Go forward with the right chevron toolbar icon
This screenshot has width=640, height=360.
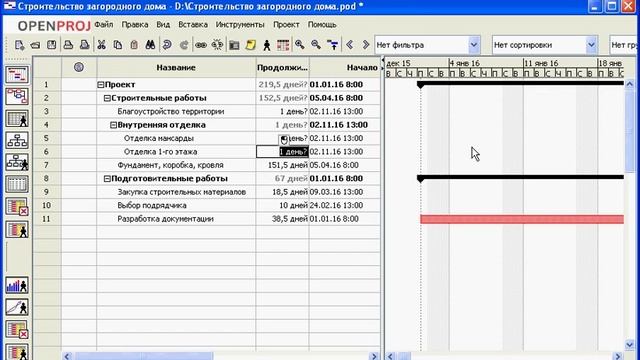coord(366,45)
